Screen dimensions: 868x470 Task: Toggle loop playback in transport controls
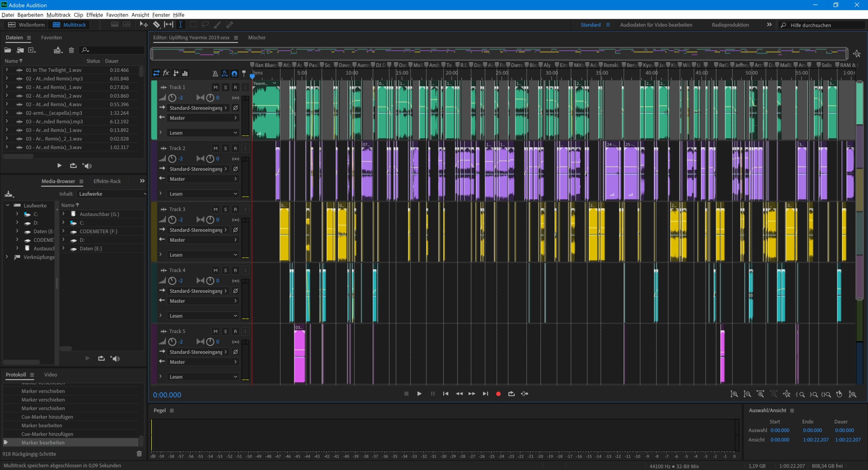[511, 394]
